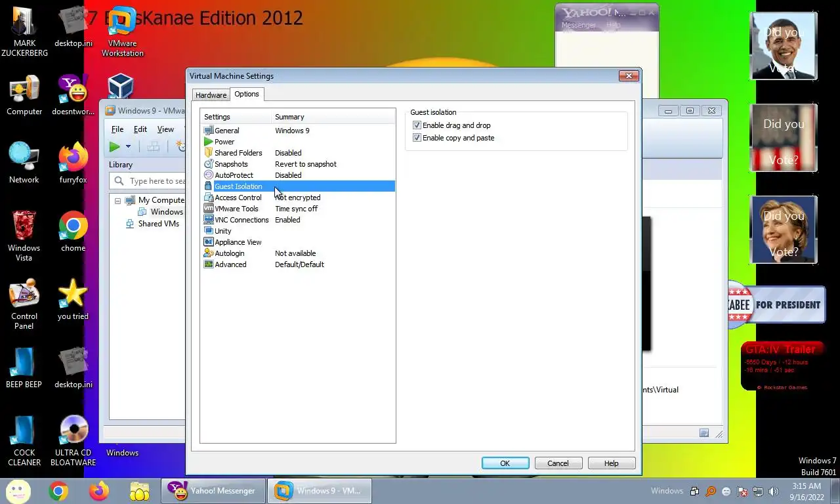Click the Guest Isolation lock icon
The image size is (840, 504).
click(209, 186)
